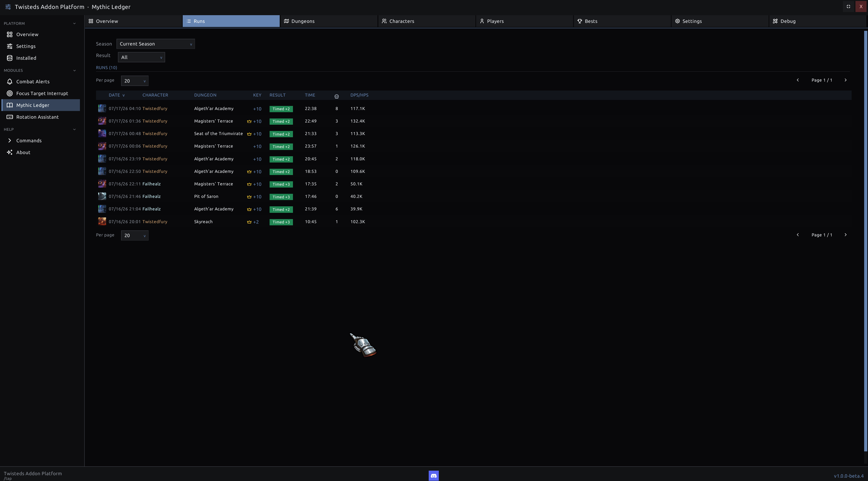Click the Overview grid icon in the sidebar
Image resolution: width=868 pixels, height=481 pixels.
(10, 34)
